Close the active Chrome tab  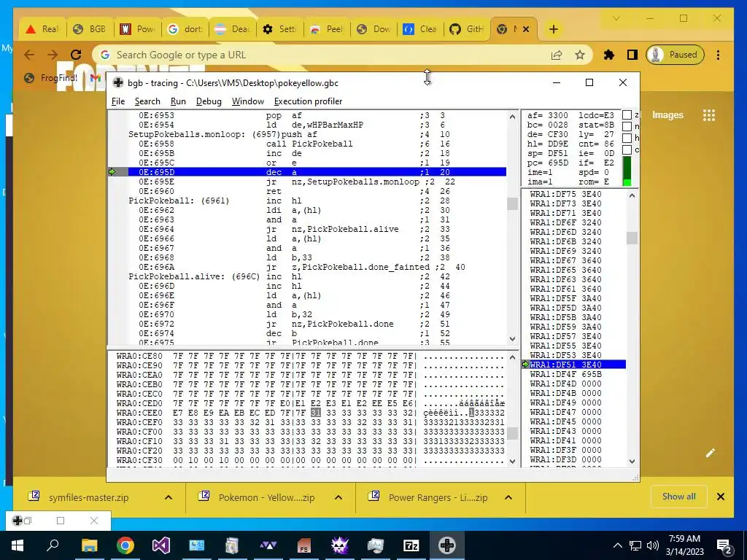526,29
